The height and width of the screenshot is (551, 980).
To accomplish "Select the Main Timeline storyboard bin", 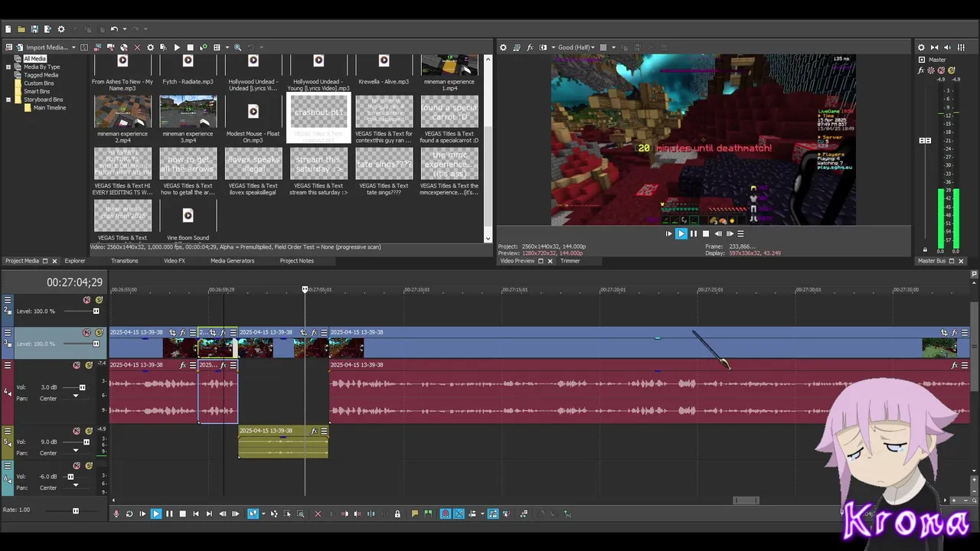I will point(50,108).
